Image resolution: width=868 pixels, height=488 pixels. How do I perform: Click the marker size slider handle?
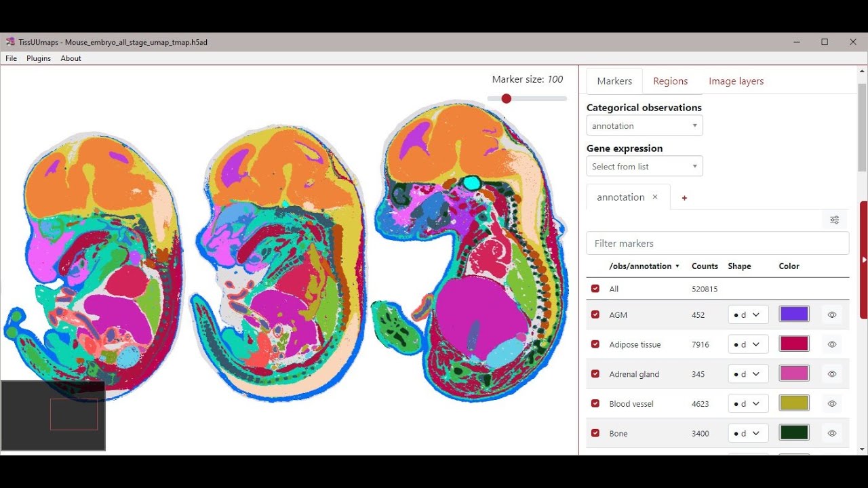pyautogui.click(x=506, y=99)
